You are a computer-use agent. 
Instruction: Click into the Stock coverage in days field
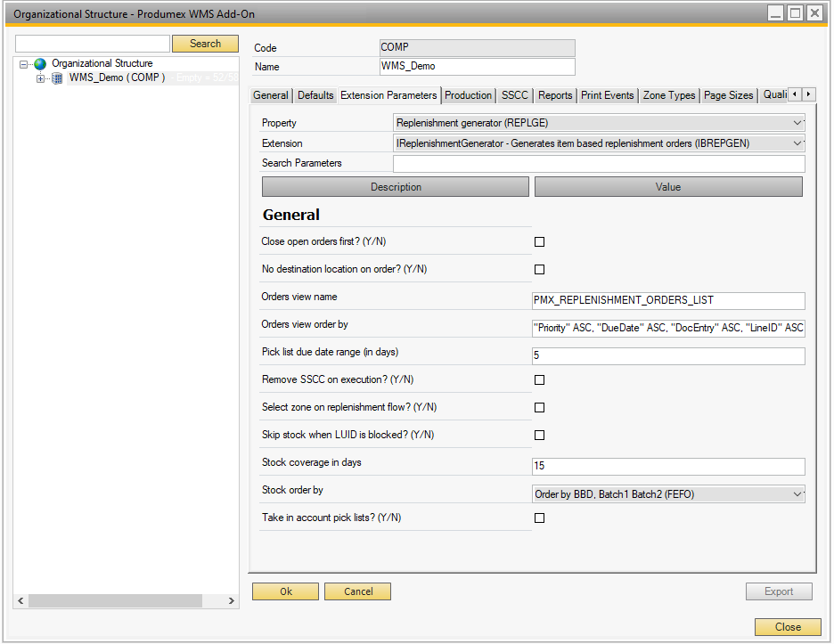(667, 467)
